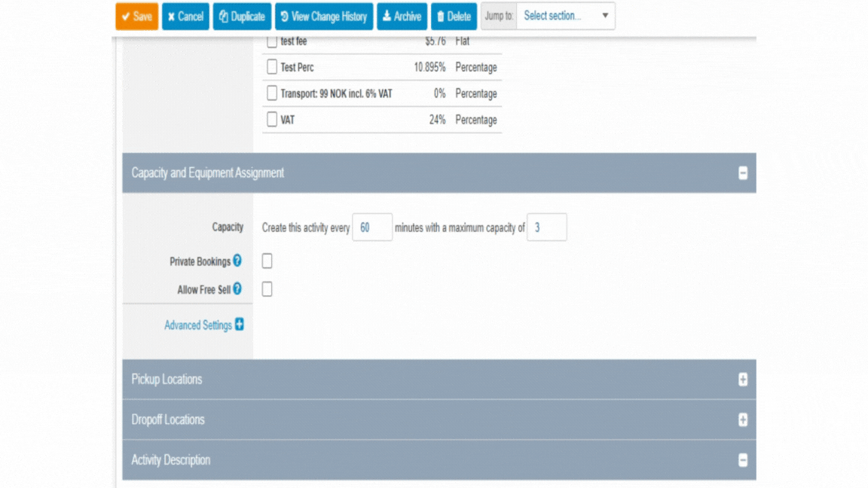Check the Test Perc checkbox
The height and width of the screenshot is (488, 868).
click(x=272, y=67)
